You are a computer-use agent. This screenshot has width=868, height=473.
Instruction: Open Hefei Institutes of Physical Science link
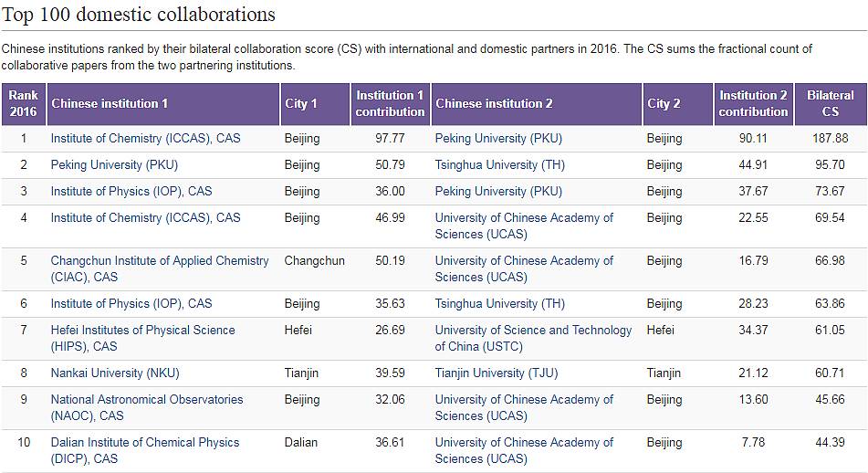[x=142, y=331]
